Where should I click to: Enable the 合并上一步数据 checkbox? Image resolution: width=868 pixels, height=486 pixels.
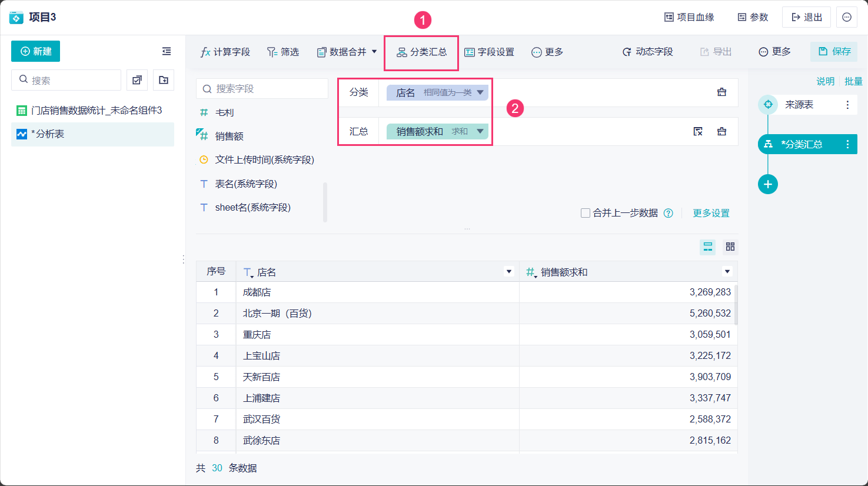coord(586,213)
